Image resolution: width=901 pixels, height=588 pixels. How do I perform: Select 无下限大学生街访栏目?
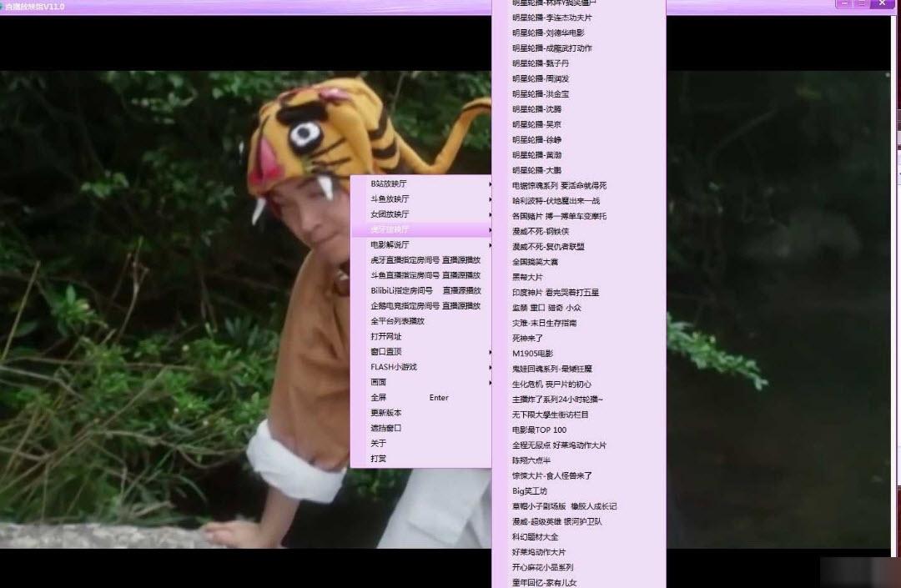[579, 415]
